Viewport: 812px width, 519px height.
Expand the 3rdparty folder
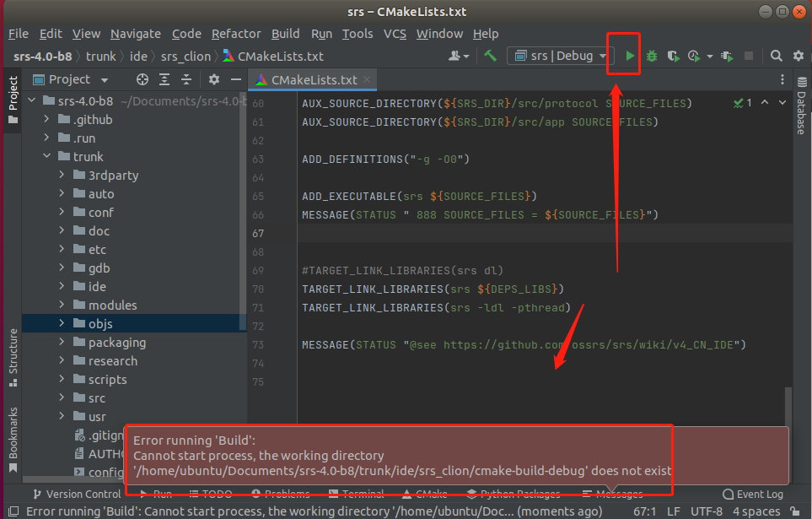pos(62,174)
